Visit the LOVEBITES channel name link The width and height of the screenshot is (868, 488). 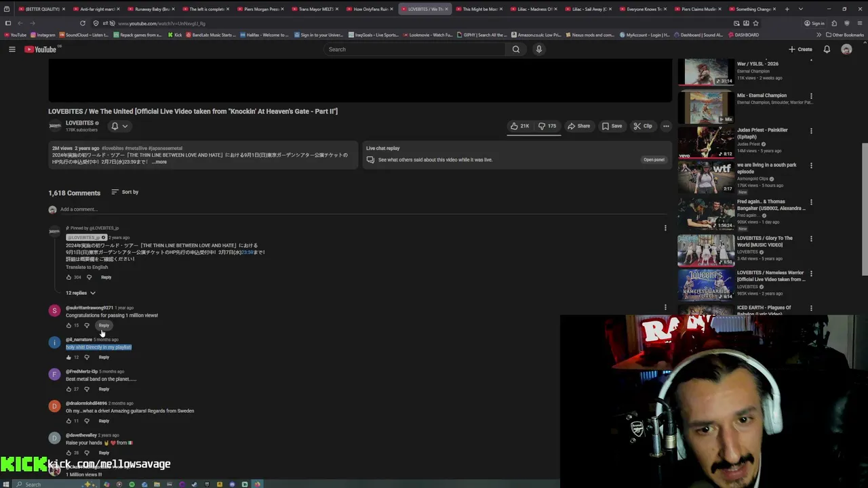click(79, 123)
